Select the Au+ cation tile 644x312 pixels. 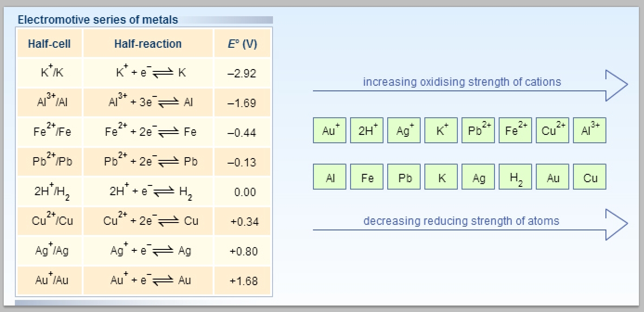point(329,130)
